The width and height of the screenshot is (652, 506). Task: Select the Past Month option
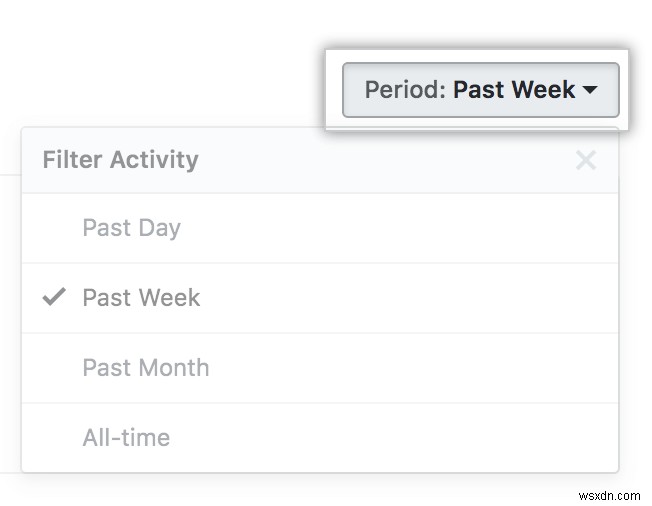(x=146, y=368)
